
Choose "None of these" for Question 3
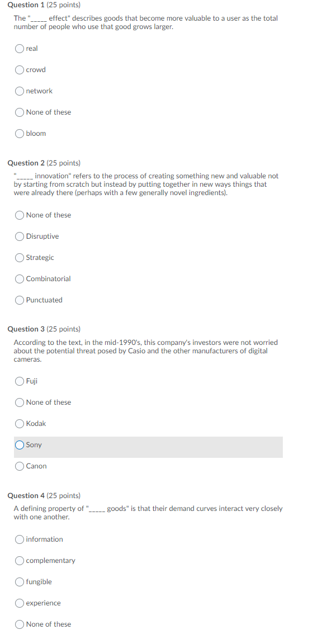[x=19, y=402]
